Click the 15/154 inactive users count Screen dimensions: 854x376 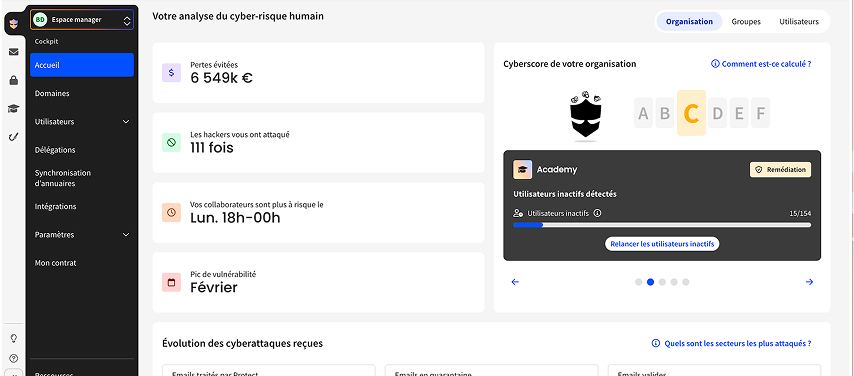coord(800,214)
